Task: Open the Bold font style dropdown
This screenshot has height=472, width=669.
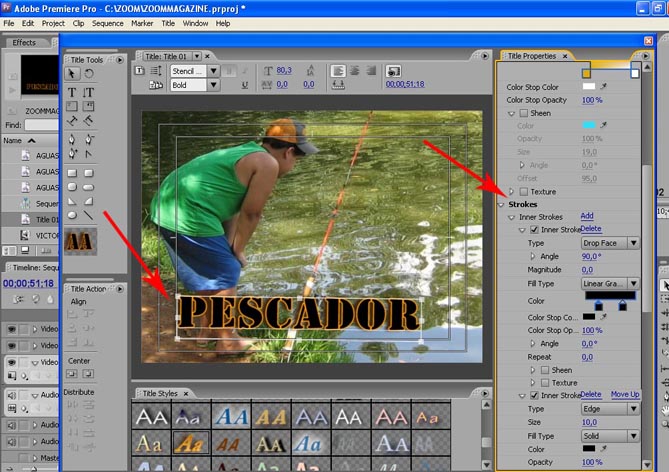Action: (x=194, y=86)
